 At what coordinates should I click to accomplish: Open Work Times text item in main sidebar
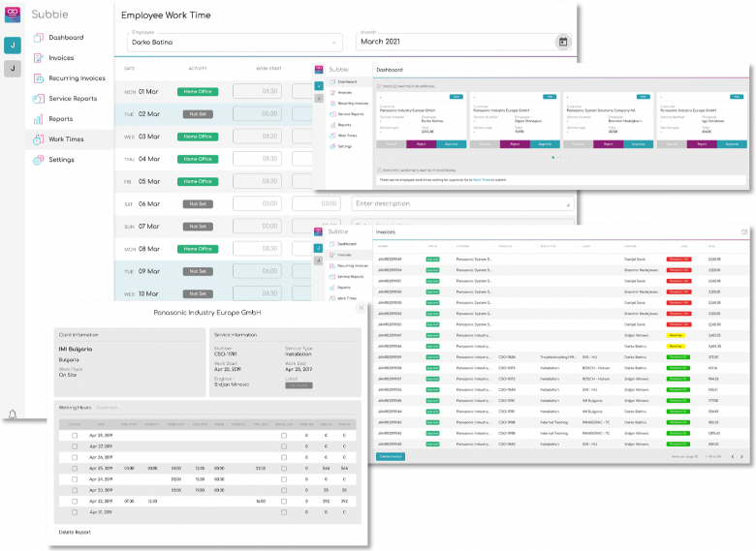click(x=66, y=139)
